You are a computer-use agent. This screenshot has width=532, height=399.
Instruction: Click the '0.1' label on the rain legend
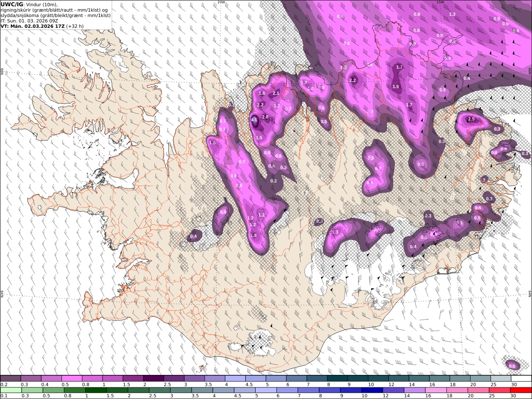[x=4, y=396]
